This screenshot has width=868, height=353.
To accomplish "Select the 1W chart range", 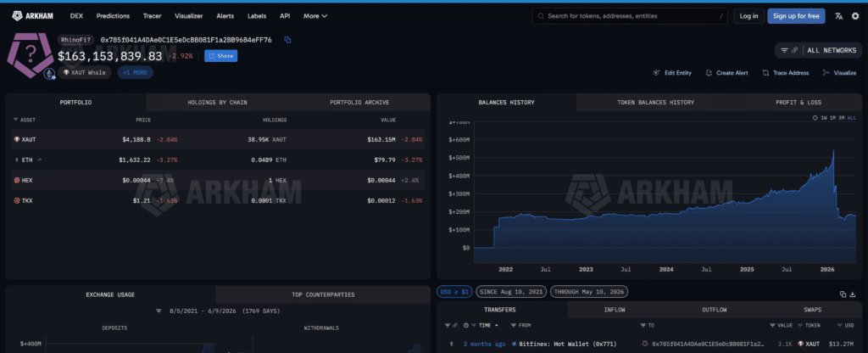I will tap(824, 118).
